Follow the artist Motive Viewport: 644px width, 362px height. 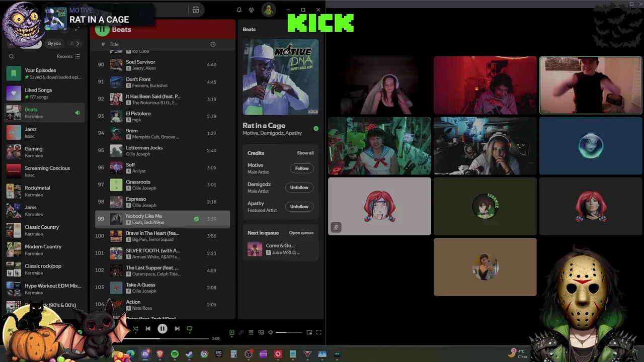tap(302, 168)
